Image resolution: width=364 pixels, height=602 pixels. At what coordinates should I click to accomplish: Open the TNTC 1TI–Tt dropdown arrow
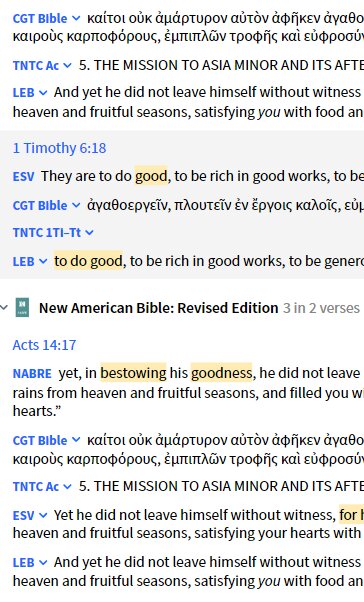pyautogui.click(x=89, y=233)
